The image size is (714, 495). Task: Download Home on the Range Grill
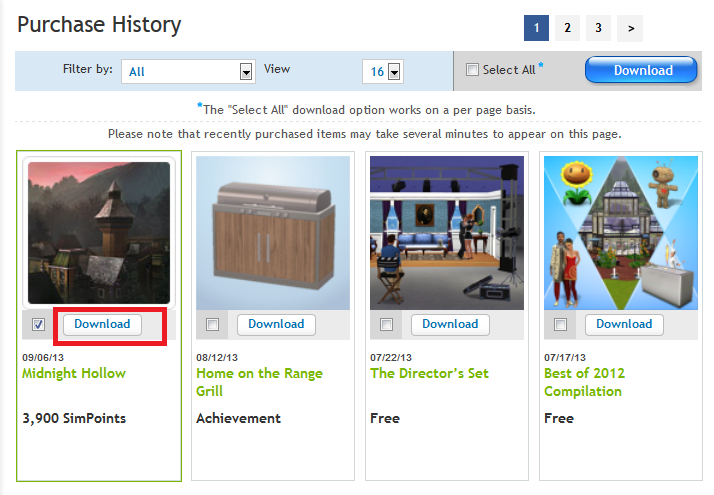click(x=276, y=325)
